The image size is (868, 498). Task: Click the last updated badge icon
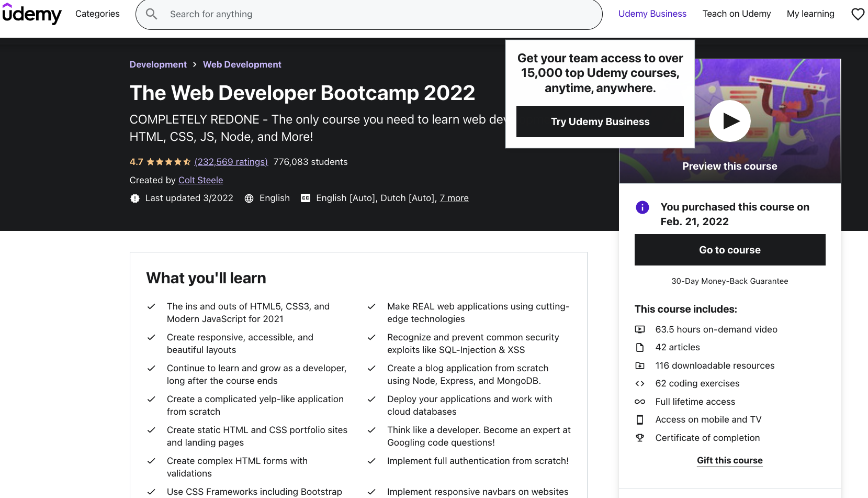135,198
